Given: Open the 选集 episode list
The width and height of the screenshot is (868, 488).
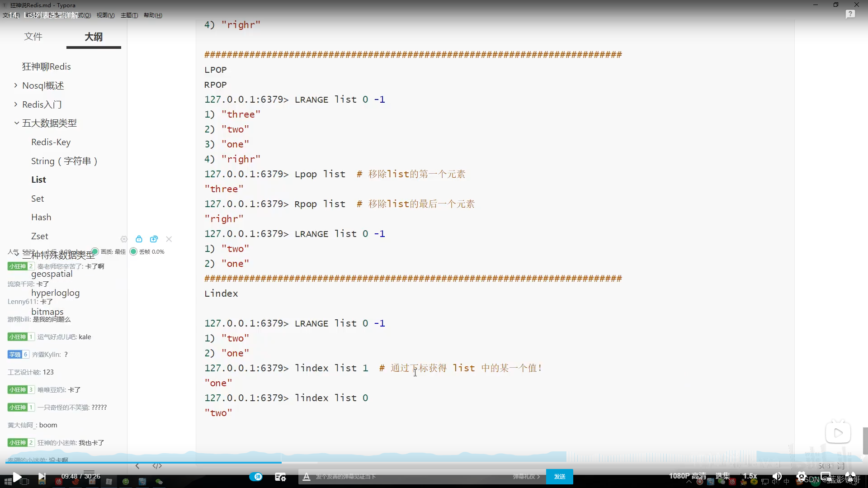Looking at the screenshot, I should 723,476.
